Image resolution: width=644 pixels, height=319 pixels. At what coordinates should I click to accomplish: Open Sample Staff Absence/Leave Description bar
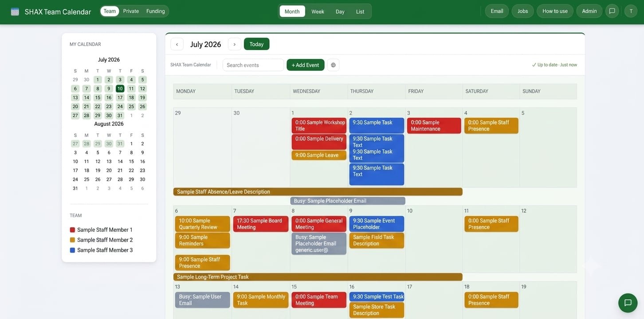pos(318,192)
